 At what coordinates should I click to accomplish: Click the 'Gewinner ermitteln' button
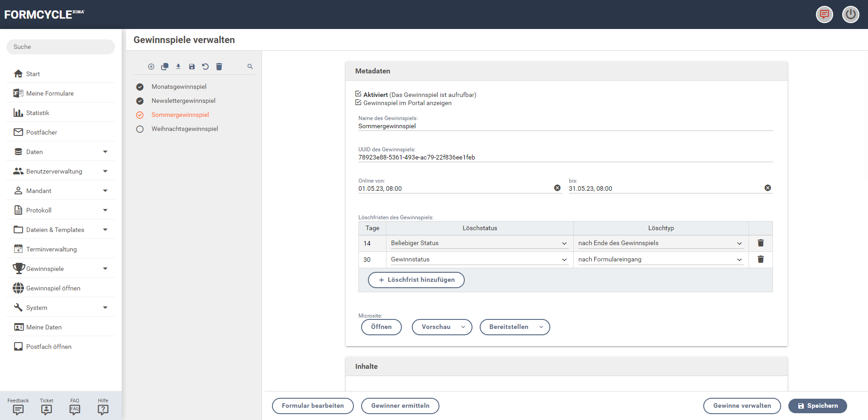[400, 406]
